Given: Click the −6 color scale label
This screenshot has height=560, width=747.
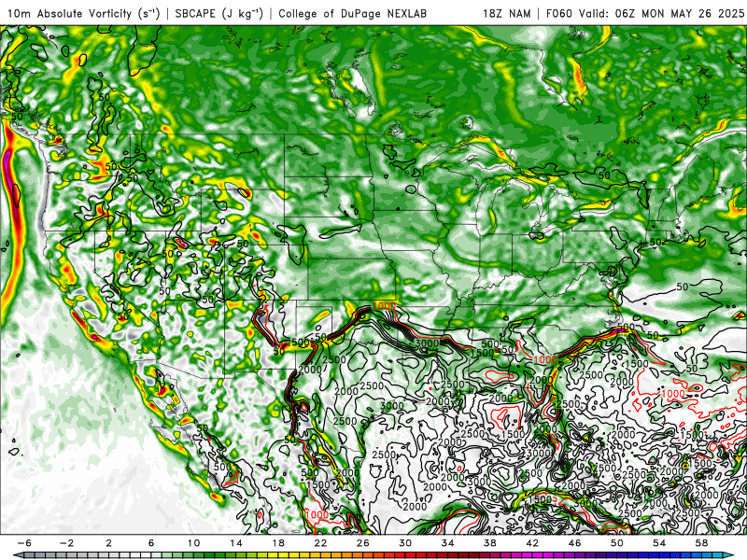Looking at the screenshot, I should (x=24, y=543).
